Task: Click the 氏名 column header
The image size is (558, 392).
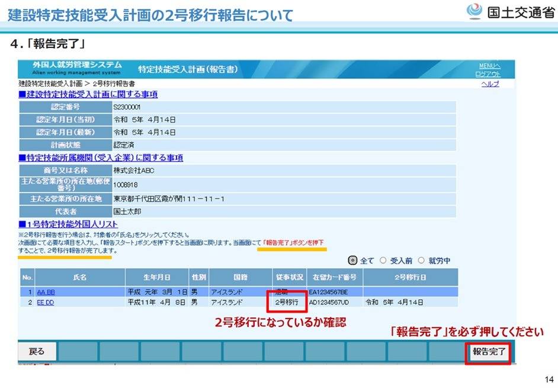Action: [79, 277]
